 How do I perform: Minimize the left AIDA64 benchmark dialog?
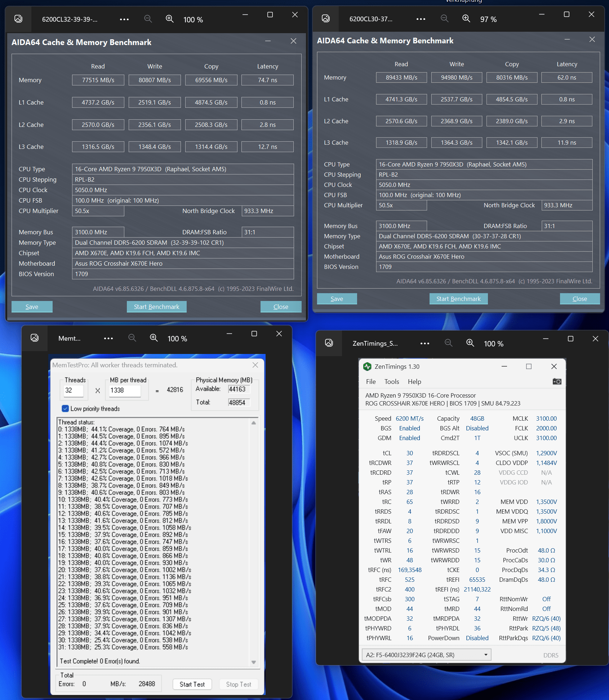pos(268,41)
